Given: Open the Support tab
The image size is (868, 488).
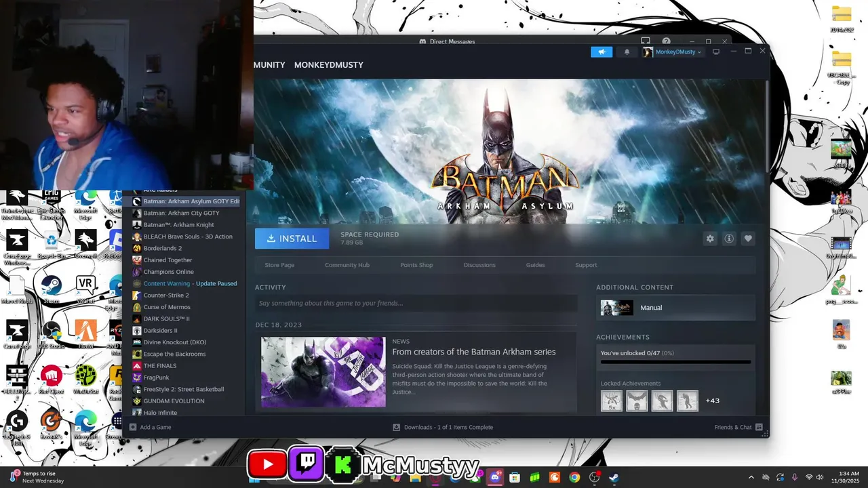Looking at the screenshot, I should click(586, 265).
